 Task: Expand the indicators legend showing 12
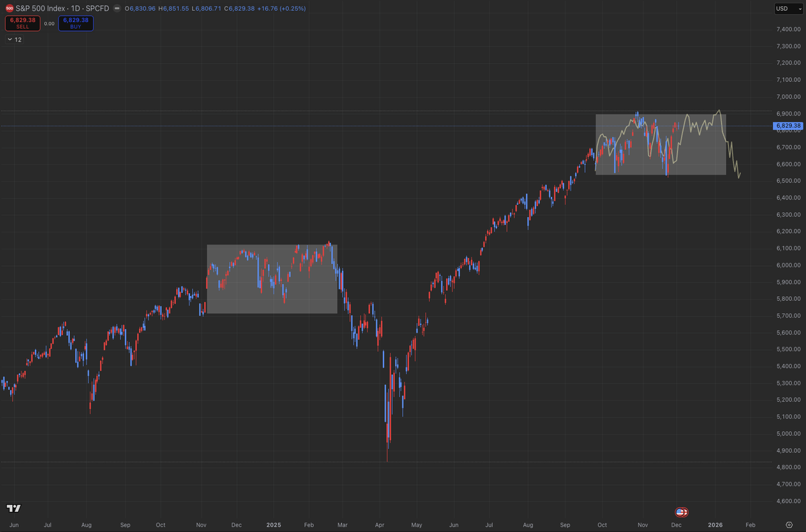15,40
